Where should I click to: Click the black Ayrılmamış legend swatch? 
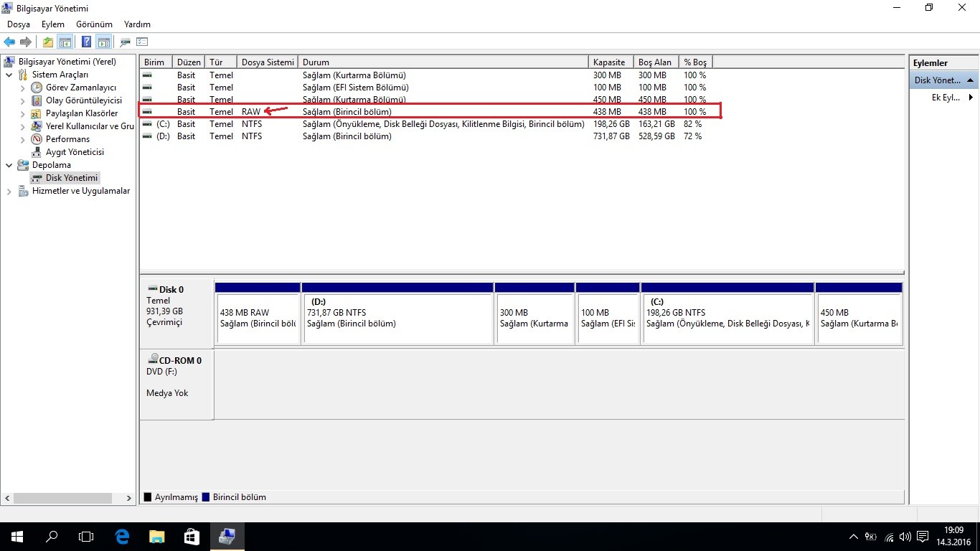[148, 497]
